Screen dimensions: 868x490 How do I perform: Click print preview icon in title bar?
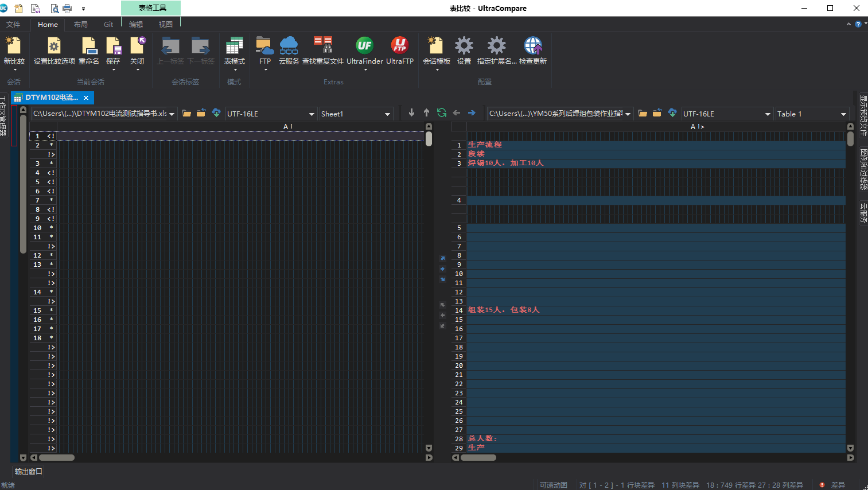pyautogui.click(x=55, y=8)
